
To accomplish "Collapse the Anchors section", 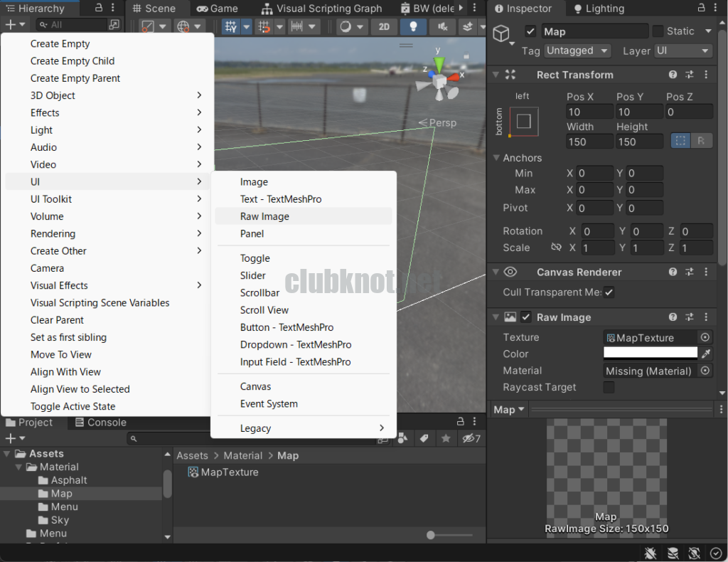I will pos(496,158).
